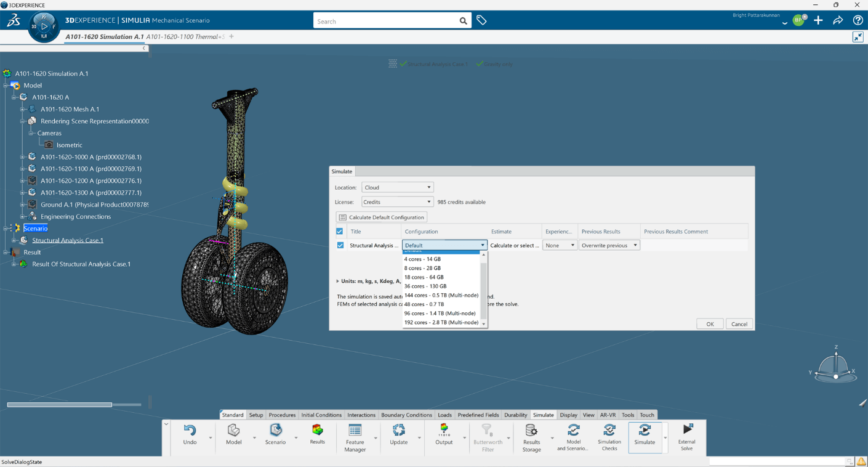The height and width of the screenshot is (467, 868).
Task: Switch to the Boundary Conditions tab
Action: coord(406,415)
